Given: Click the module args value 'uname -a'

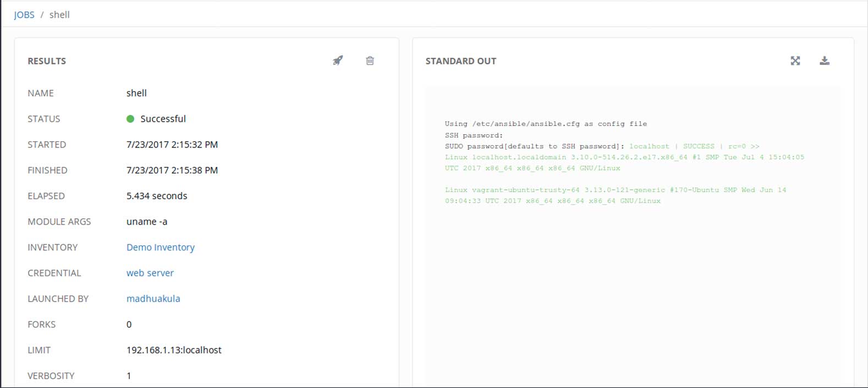Looking at the screenshot, I should pyautogui.click(x=147, y=221).
